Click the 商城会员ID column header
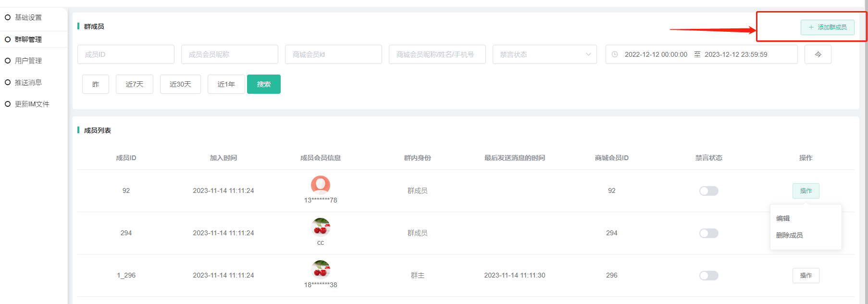Screen dimensions: 868x304 (612, 158)
